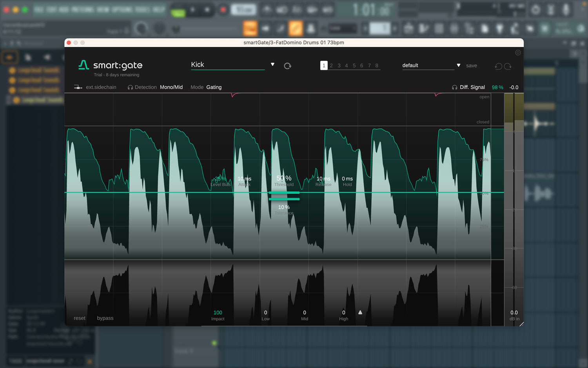This screenshot has height=368, width=588.
Task: Select the Release 10 ms value
Action: coord(323,179)
